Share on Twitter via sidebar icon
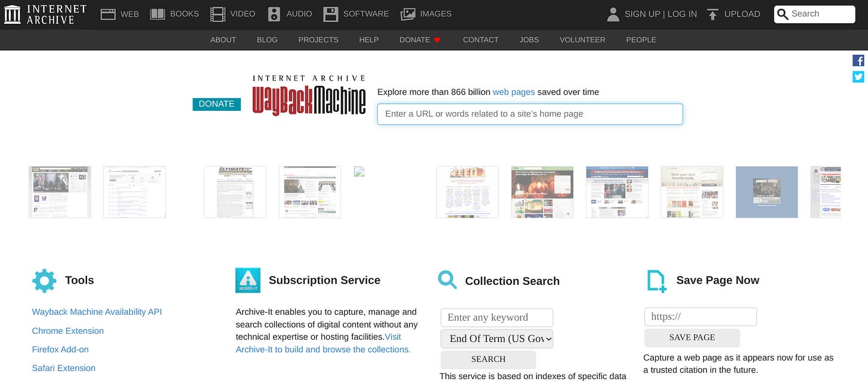This screenshot has width=868, height=382. pos(858,76)
